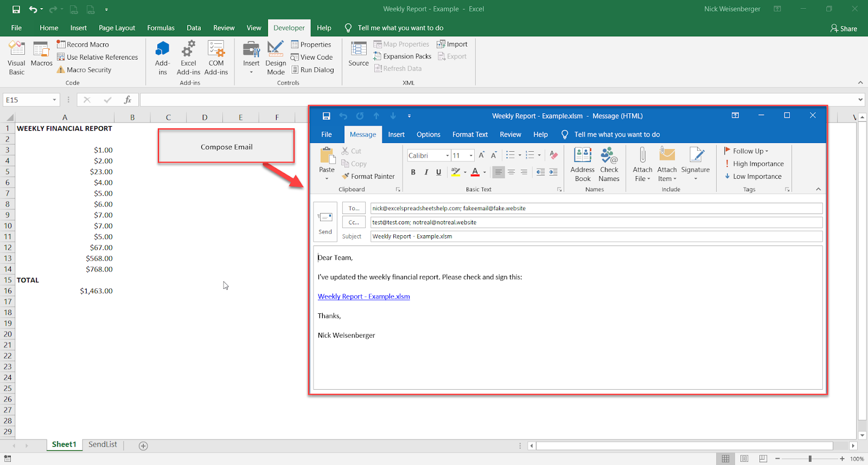Open the font size dropdown
Screen dimensions: 868x465
pyautogui.click(x=471, y=156)
